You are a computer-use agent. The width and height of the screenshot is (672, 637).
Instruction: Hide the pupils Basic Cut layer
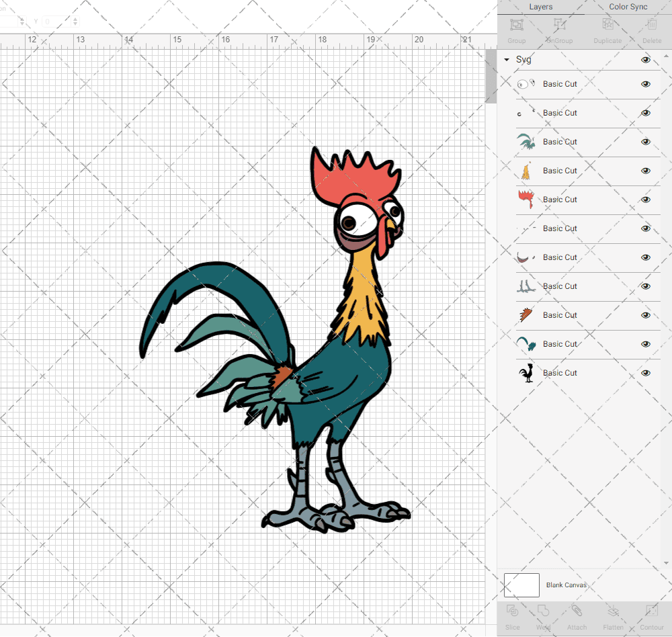[x=645, y=113]
